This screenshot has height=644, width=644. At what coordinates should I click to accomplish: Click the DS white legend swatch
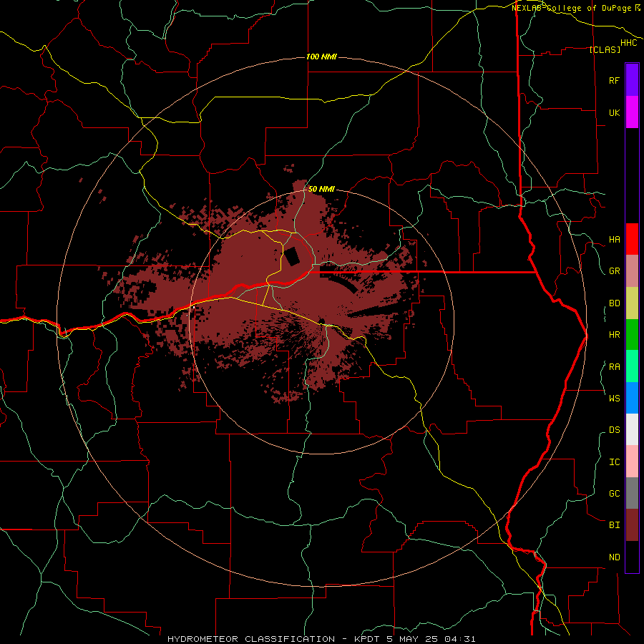click(632, 429)
